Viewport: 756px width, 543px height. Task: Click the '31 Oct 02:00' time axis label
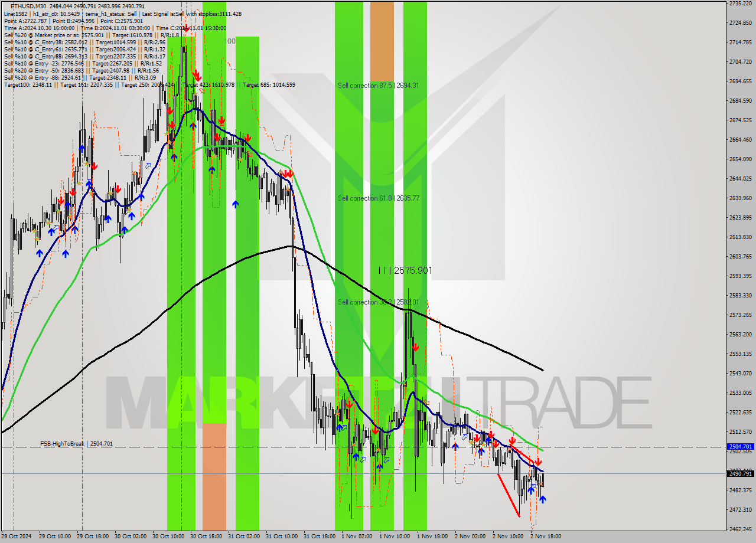[x=243, y=537]
